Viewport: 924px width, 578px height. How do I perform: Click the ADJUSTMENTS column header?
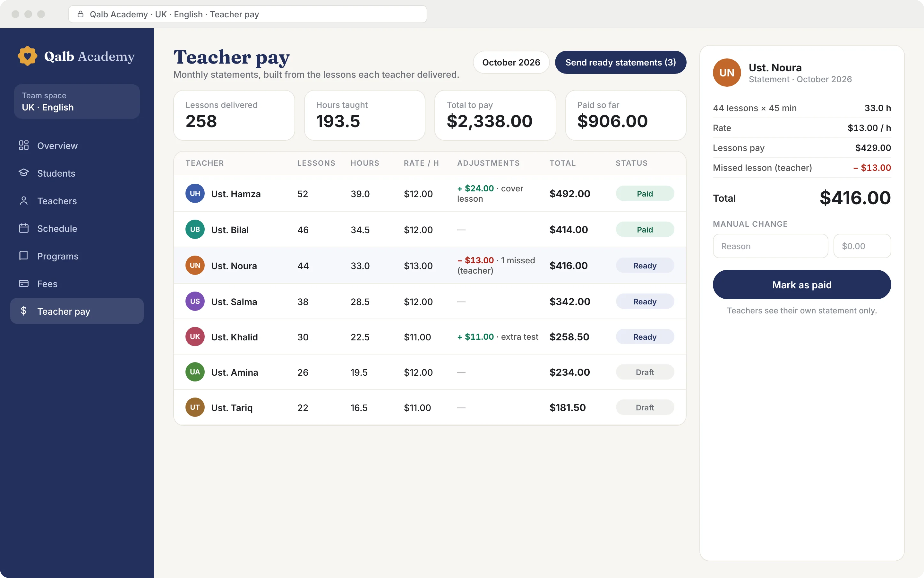point(488,163)
